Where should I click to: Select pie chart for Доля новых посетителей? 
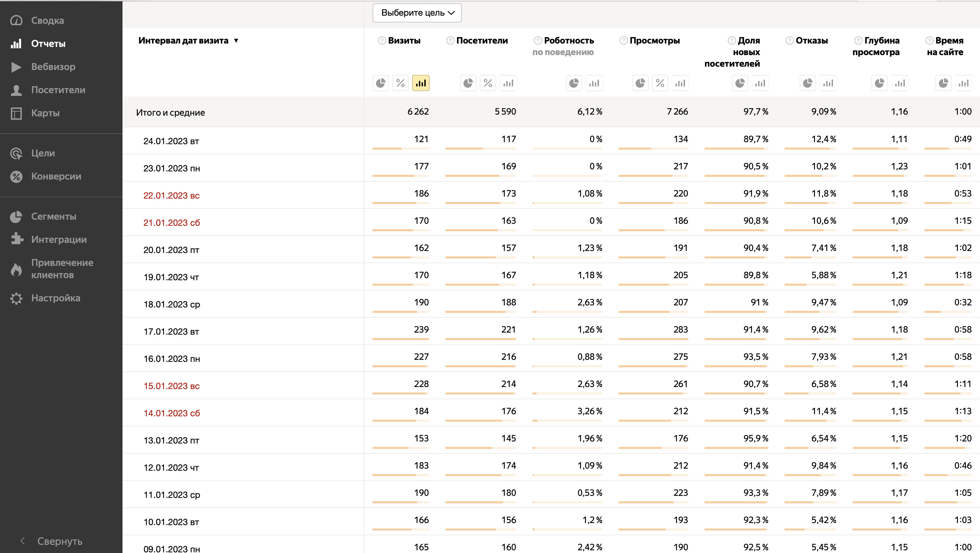[740, 83]
